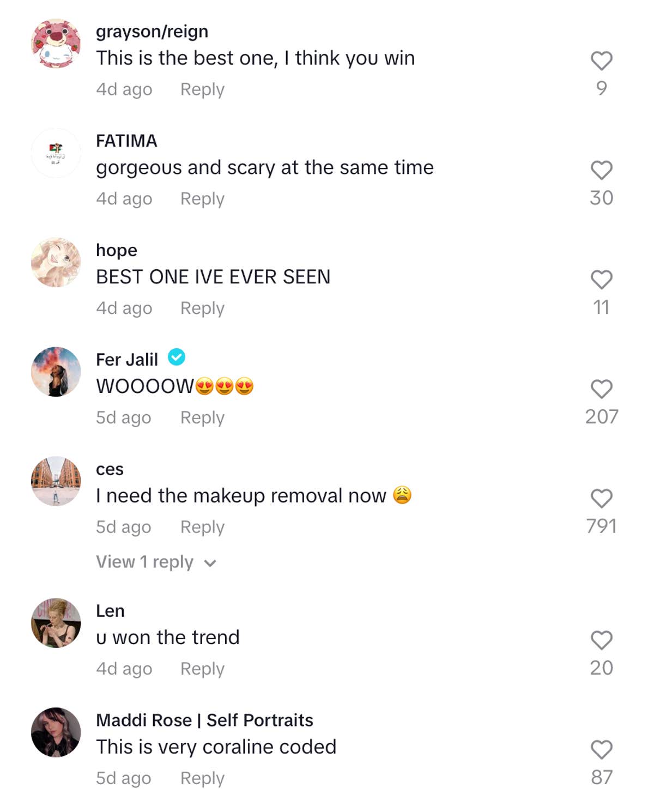This screenshot has width=654, height=812.
Task: Collapse replies using the View 1 reply chevron
Action: click(211, 562)
